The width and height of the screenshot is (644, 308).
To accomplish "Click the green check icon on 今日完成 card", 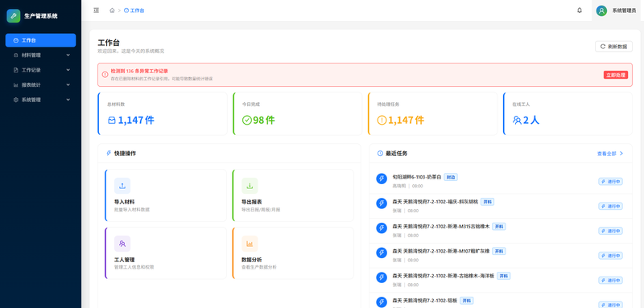I will [247, 120].
